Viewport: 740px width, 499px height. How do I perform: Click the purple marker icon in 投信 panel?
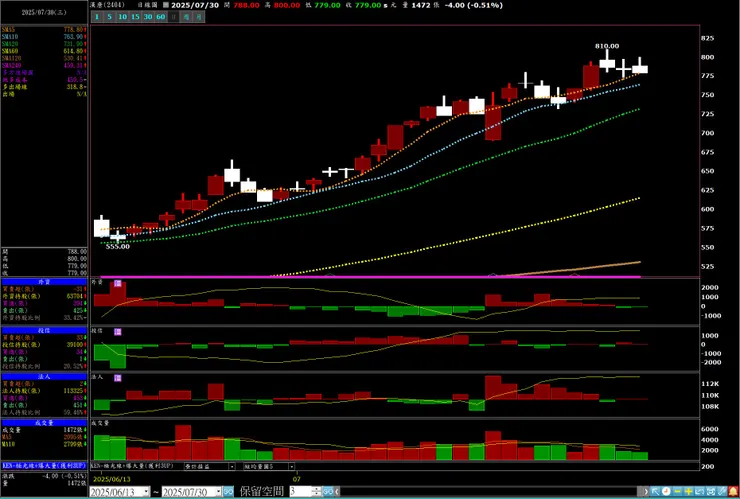pyautogui.click(x=118, y=332)
